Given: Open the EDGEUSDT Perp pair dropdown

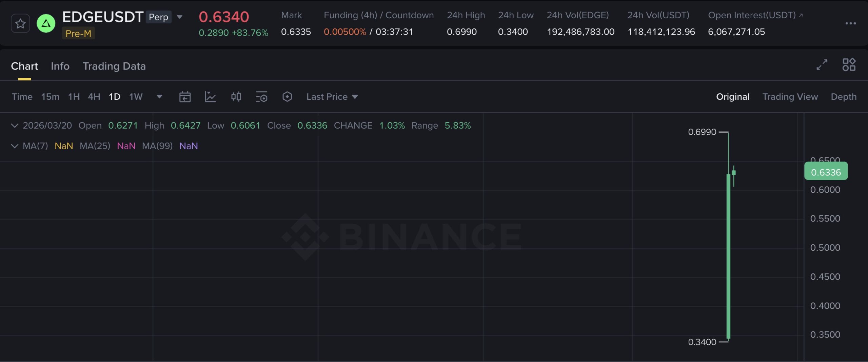Looking at the screenshot, I should pos(180,17).
